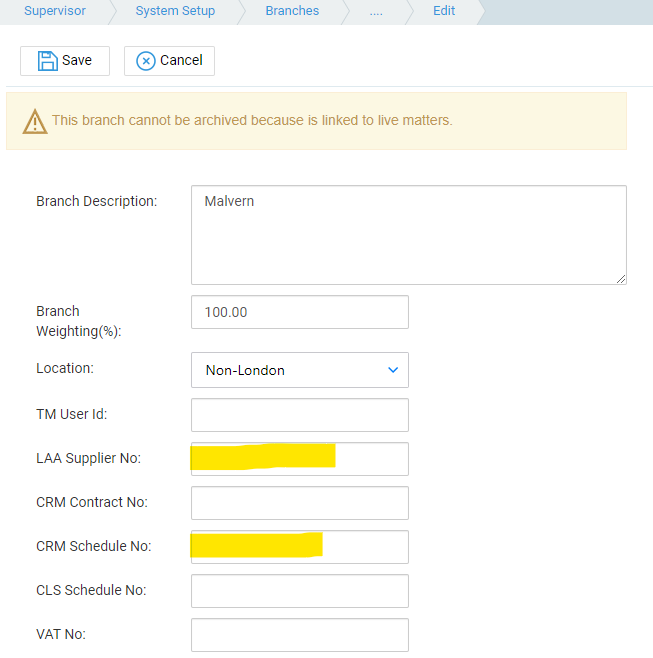Click the CLS Schedule No field

300,591
